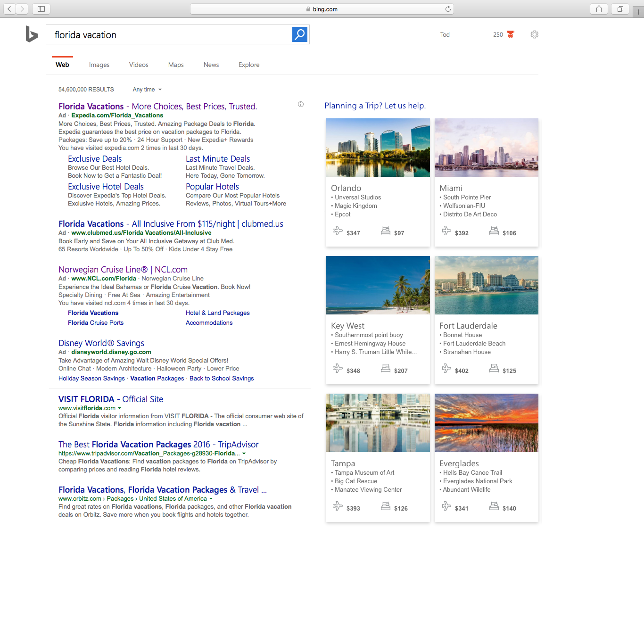644x644 pixels.
Task: Open the Tampa waterfront thumbnail
Action: tap(378, 423)
